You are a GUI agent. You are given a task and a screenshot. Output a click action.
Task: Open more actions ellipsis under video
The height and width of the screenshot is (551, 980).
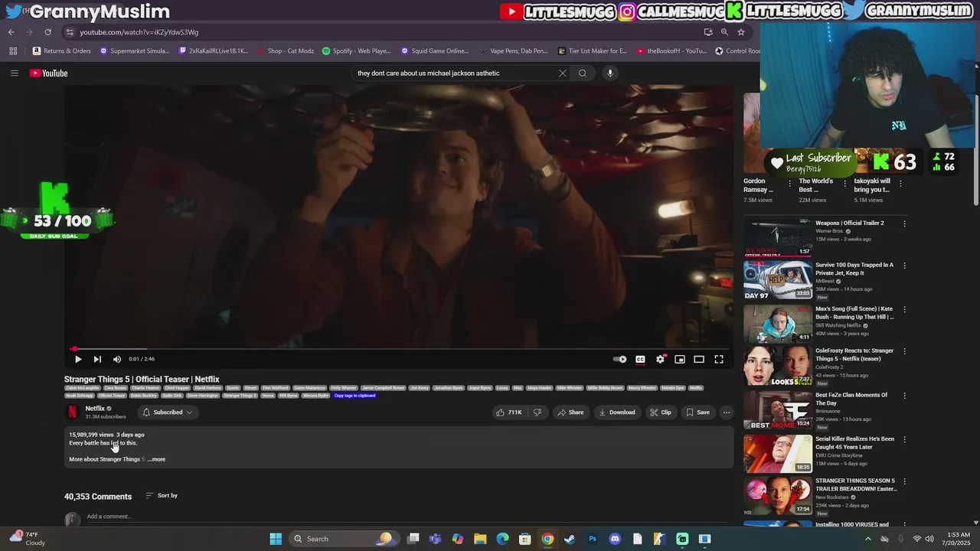[x=727, y=412]
